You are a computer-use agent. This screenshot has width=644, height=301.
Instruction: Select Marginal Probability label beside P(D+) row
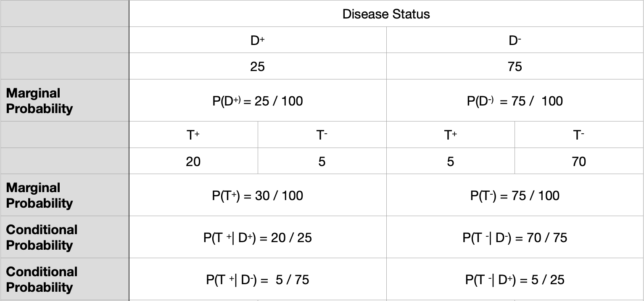click(x=40, y=101)
